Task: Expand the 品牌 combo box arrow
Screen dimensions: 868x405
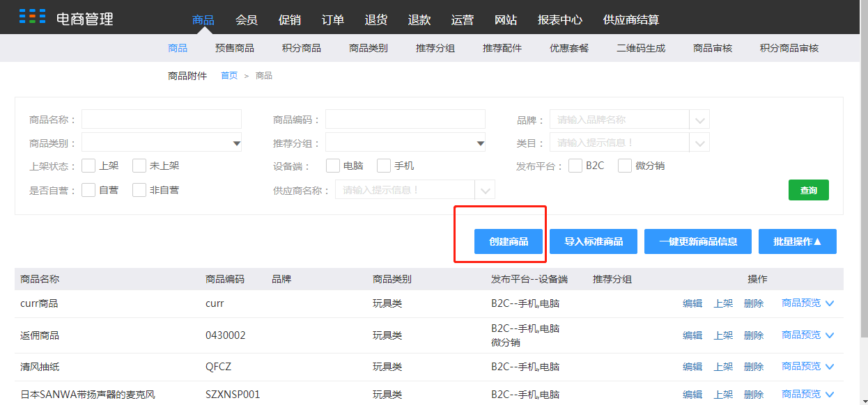Action: point(699,120)
